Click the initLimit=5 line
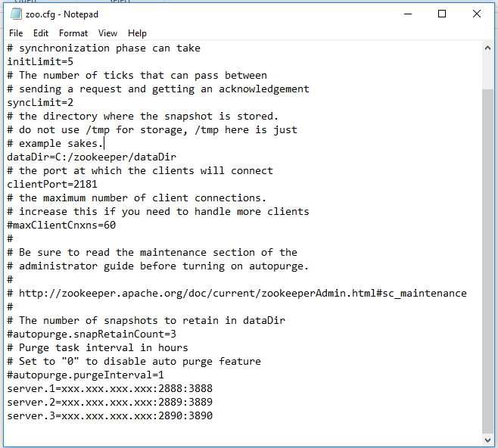 click(x=40, y=62)
